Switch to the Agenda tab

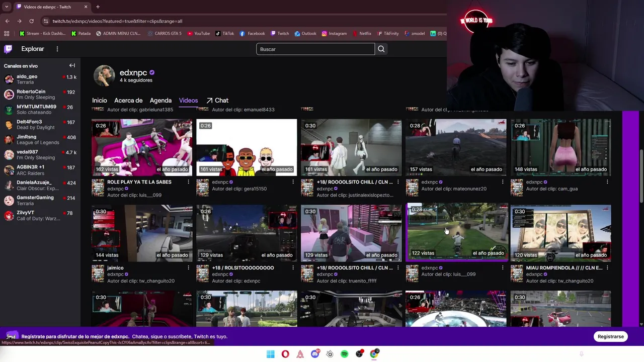point(160,101)
